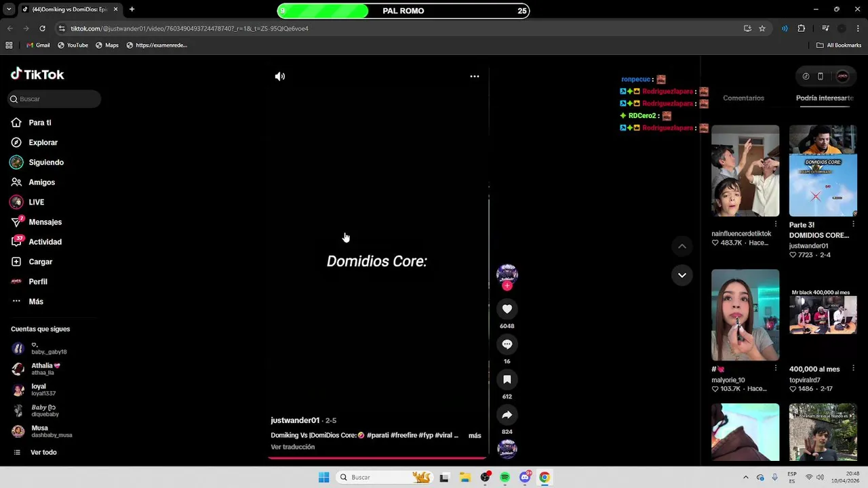Like the video with the heart icon

coord(507,309)
